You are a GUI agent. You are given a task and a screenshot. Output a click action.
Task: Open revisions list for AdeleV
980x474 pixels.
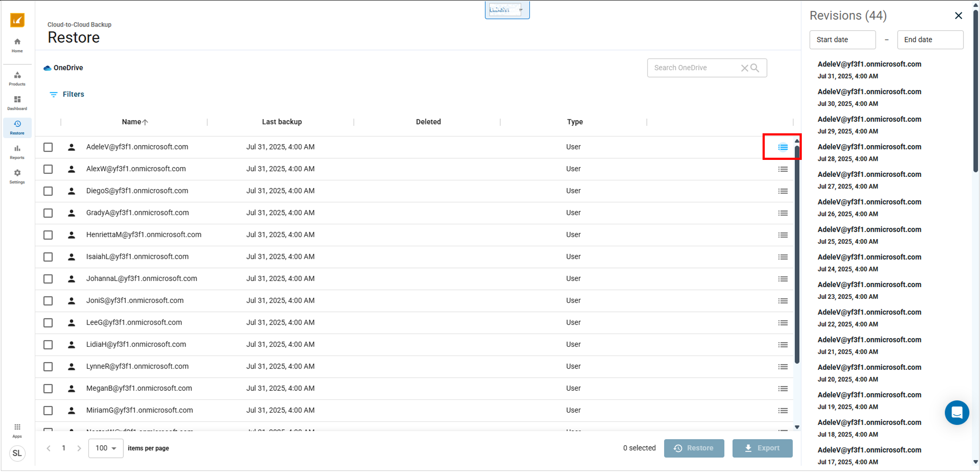coord(783,147)
